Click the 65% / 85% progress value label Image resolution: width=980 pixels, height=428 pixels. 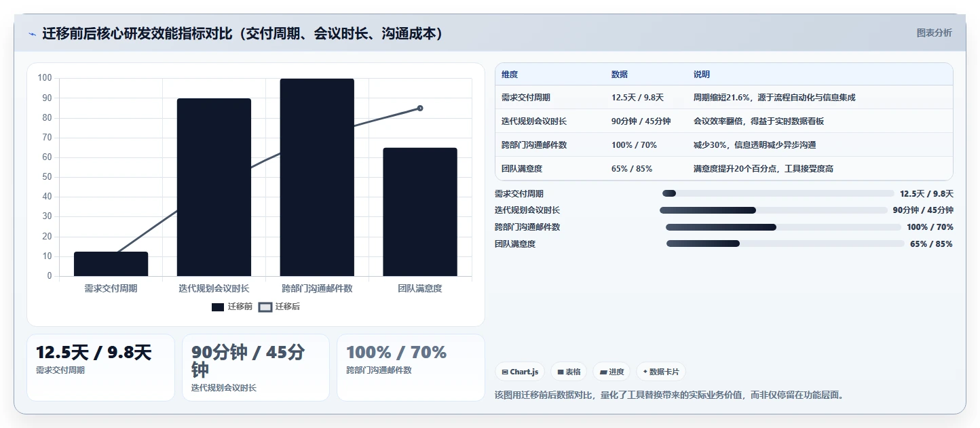coord(931,244)
